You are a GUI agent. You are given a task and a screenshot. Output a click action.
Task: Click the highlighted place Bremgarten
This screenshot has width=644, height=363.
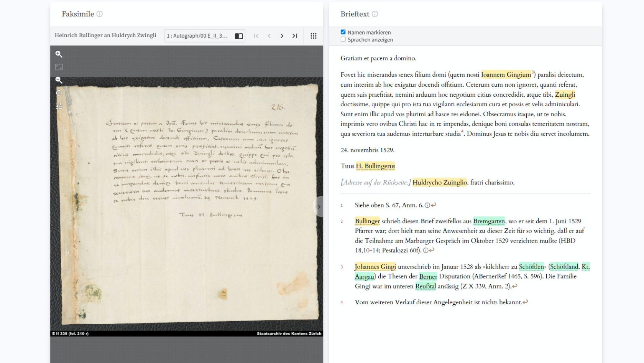tap(489, 221)
